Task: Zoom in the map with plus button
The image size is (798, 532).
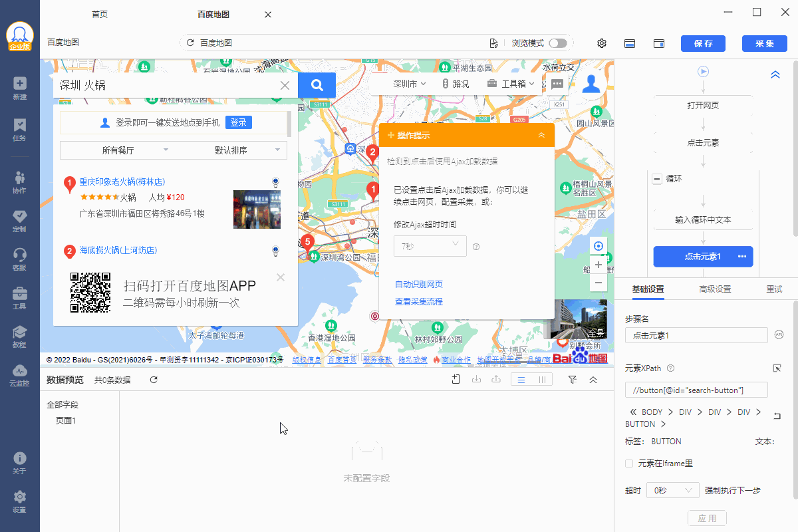Action: click(598, 265)
